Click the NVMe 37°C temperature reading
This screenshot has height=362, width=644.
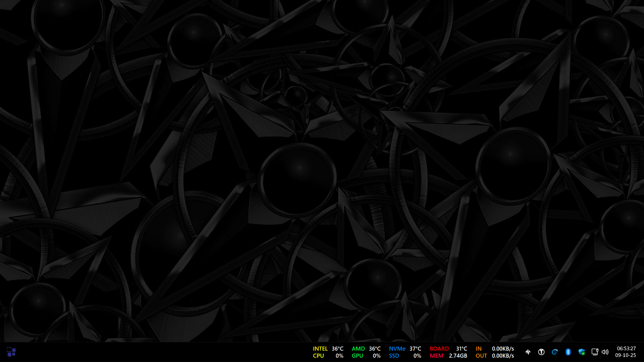(x=415, y=349)
